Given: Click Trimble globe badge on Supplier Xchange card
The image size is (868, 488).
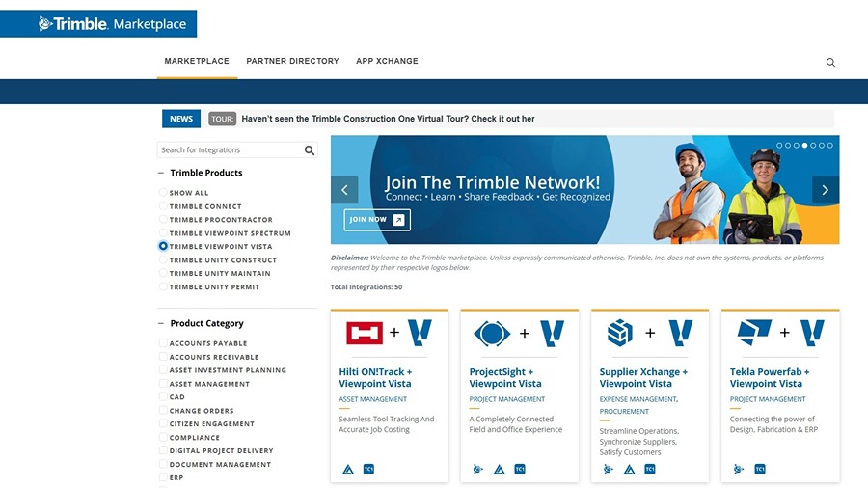Looking at the screenshot, I should 609,469.
